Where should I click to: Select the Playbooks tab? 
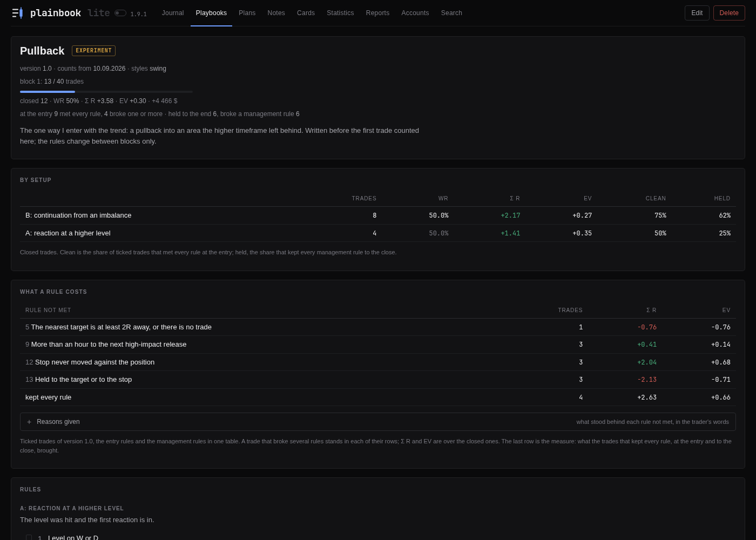pyautogui.click(x=211, y=13)
